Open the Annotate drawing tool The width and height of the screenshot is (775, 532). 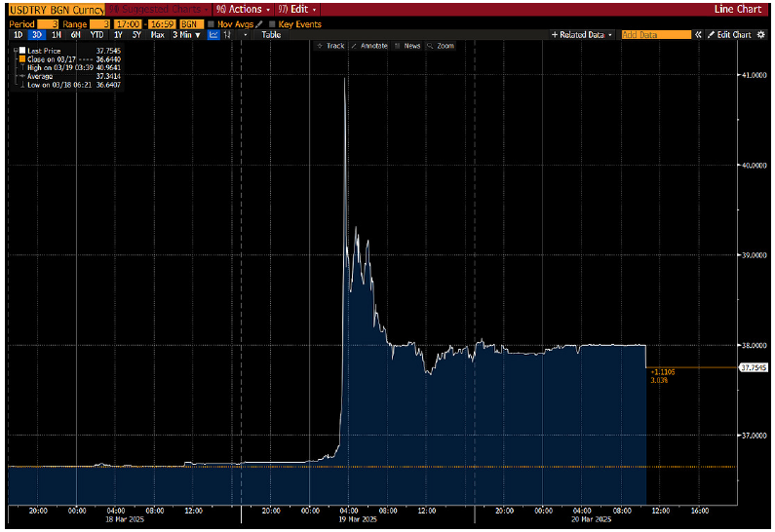(369, 46)
